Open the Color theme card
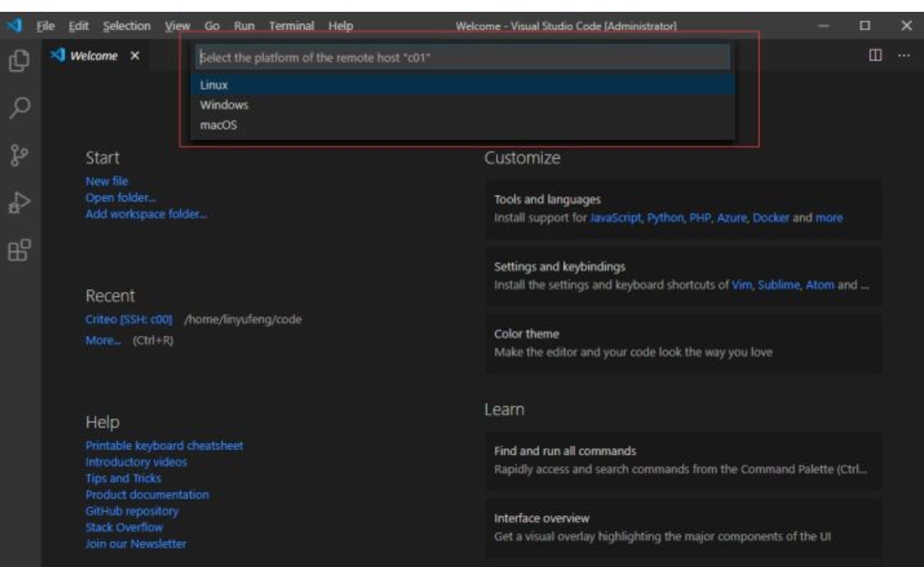This screenshot has width=924, height=567. 683,343
